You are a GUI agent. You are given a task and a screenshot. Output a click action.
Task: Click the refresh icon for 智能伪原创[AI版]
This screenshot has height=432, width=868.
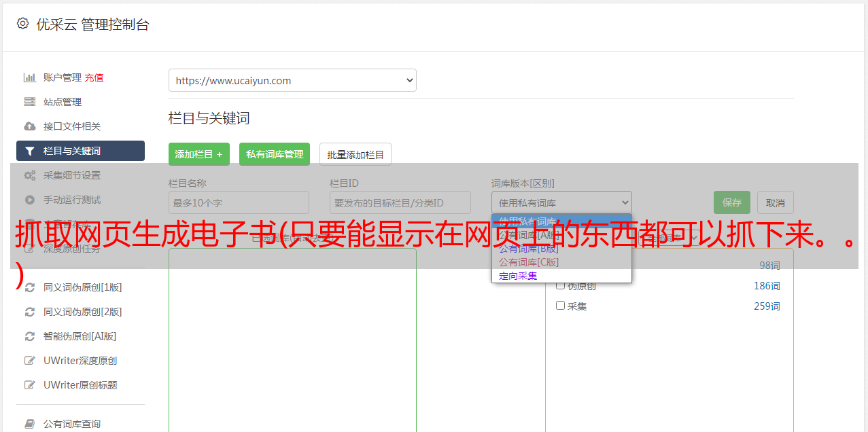[30, 336]
